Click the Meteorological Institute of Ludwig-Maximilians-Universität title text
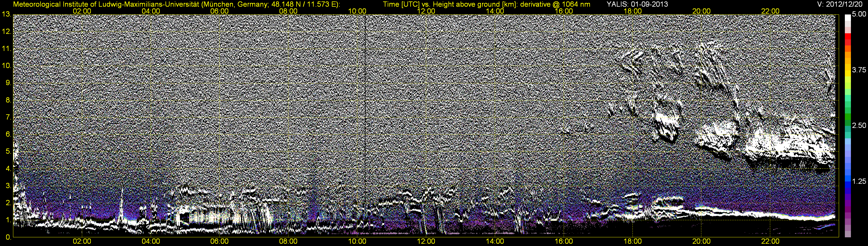This screenshot has width=868, height=246. pyautogui.click(x=176, y=4)
